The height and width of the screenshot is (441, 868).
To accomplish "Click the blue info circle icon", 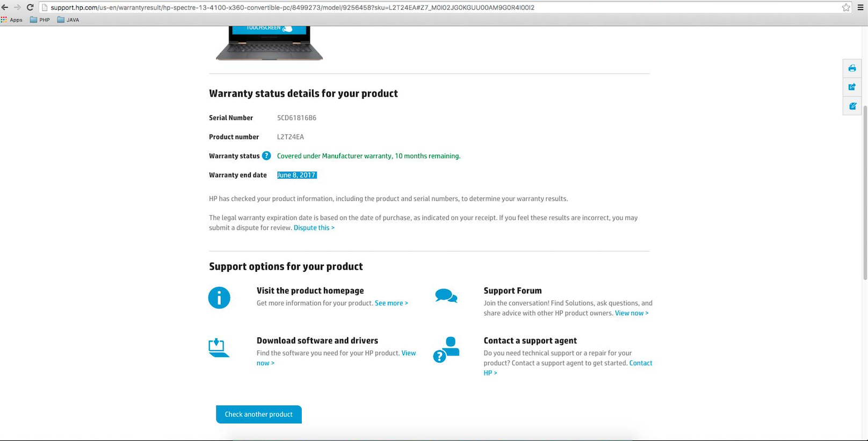I will point(219,298).
